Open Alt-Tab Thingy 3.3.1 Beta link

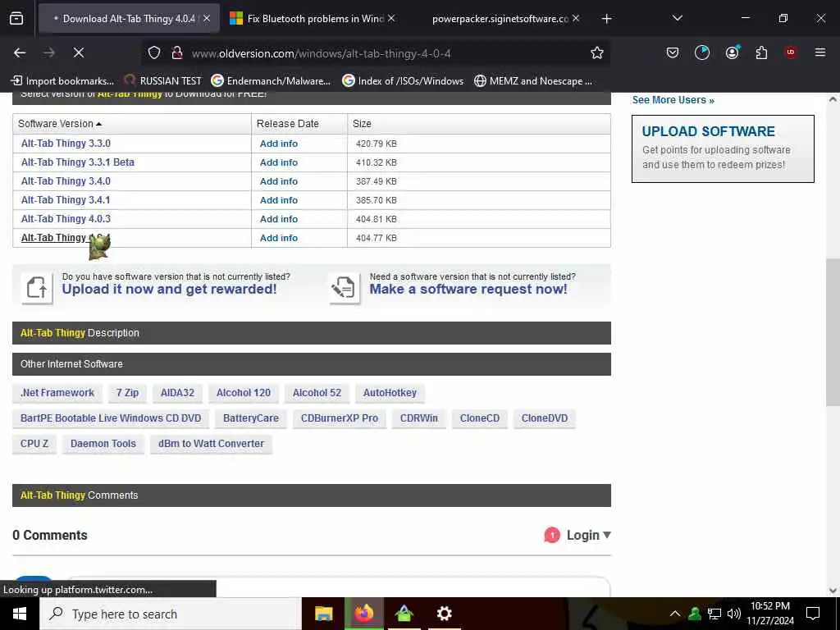[x=78, y=162]
